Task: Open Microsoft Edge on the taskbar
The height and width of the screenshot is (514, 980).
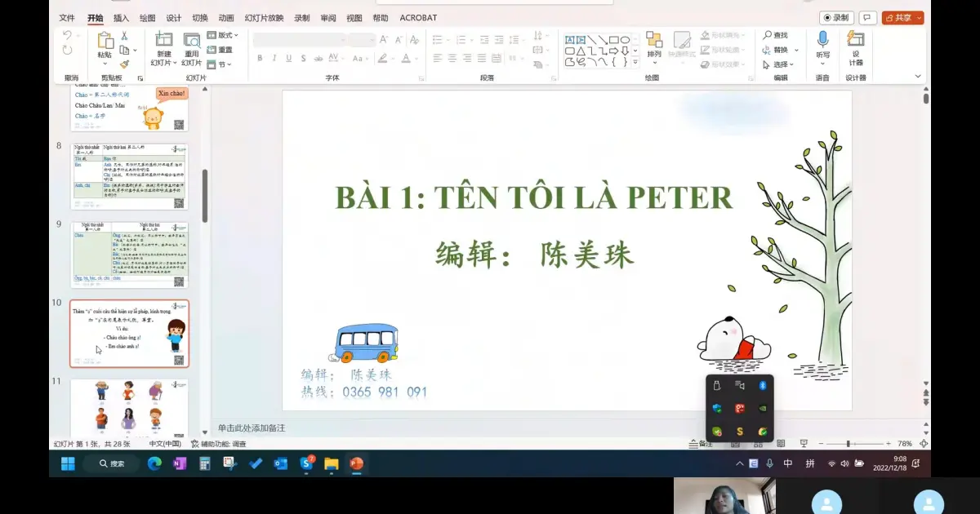Action: pyautogui.click(x=154, y=463)
